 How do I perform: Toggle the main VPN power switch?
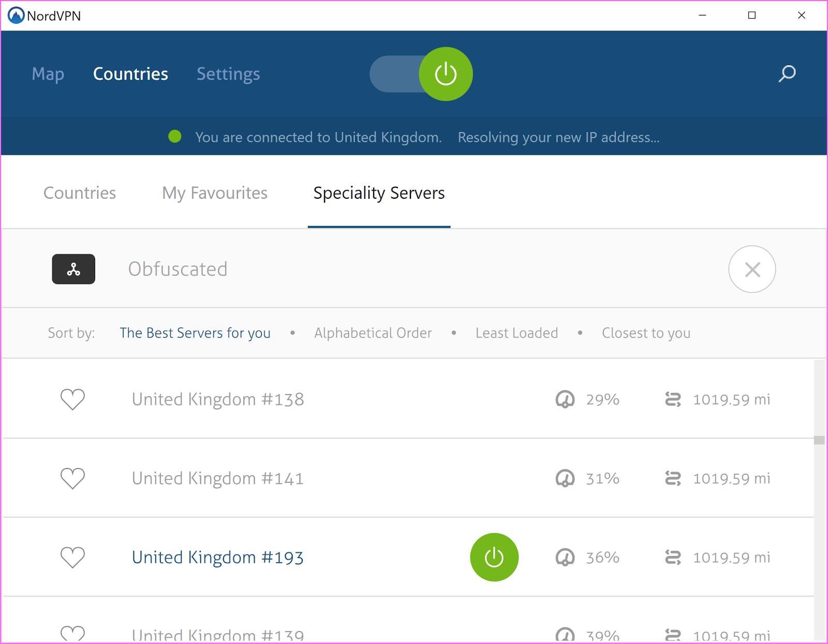coord(421,74)
